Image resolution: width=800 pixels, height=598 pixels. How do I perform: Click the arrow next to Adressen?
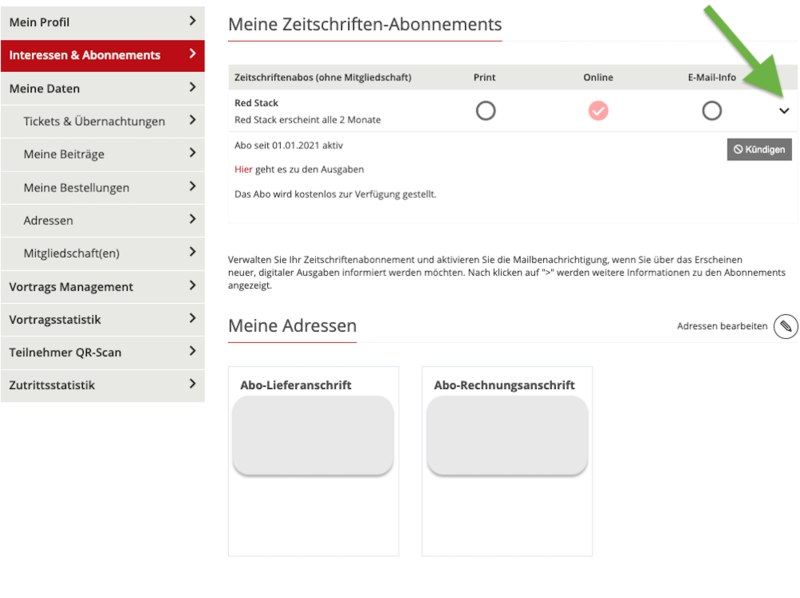click(192, 219)
